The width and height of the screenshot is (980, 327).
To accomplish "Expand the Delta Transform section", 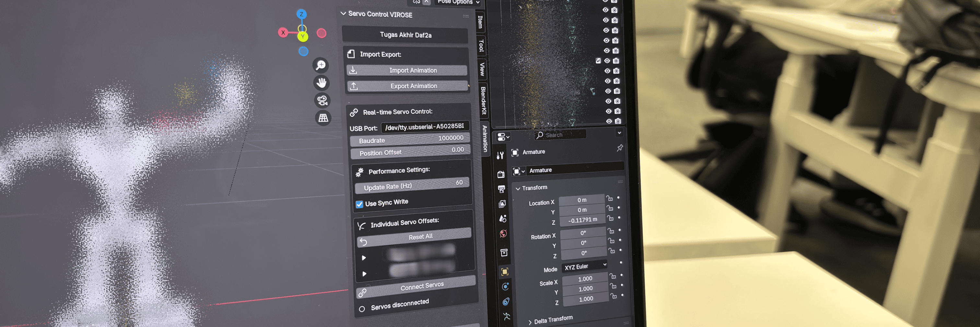I will (x=530, y=322).
